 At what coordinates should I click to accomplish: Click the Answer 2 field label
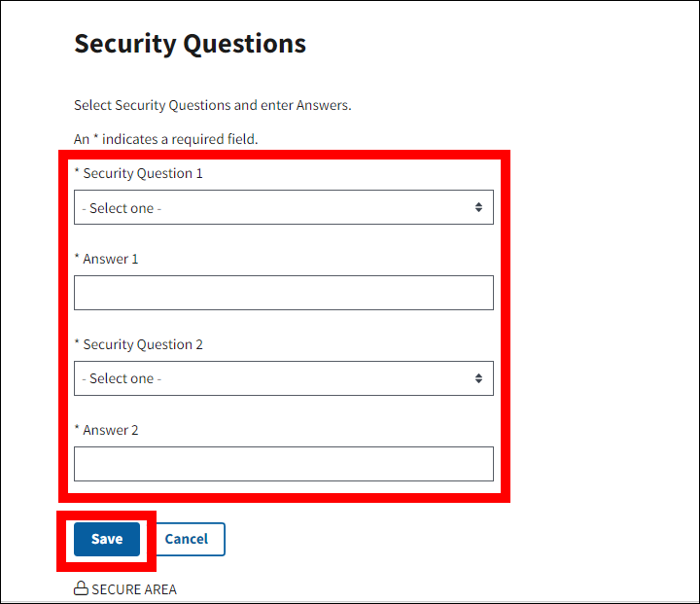pyautogui.click(x=111, y=430)
